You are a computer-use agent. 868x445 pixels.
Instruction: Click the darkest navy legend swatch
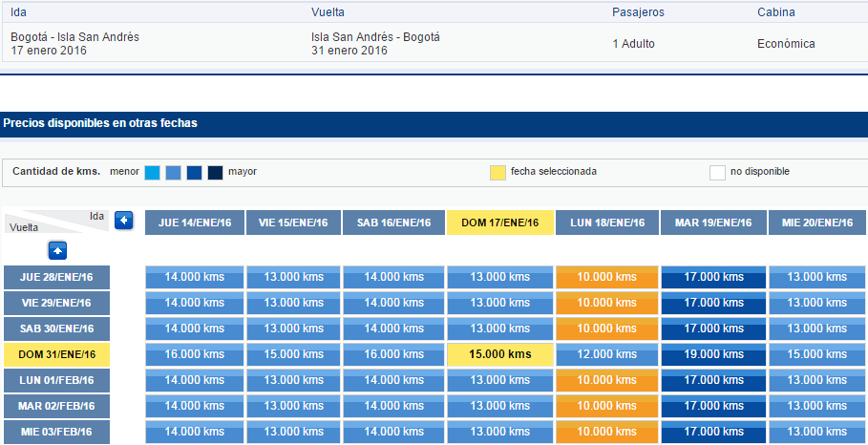216,173
